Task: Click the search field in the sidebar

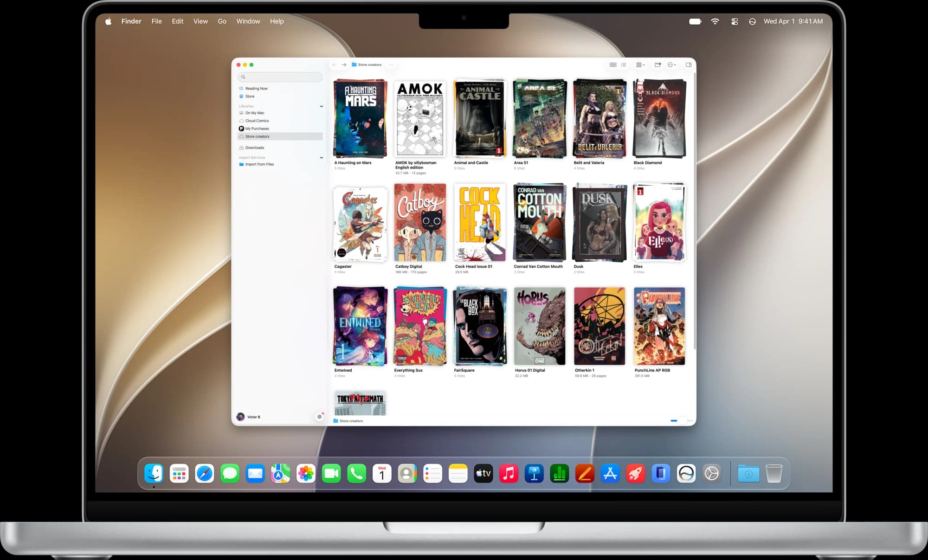Action: (x=280, y=77)
